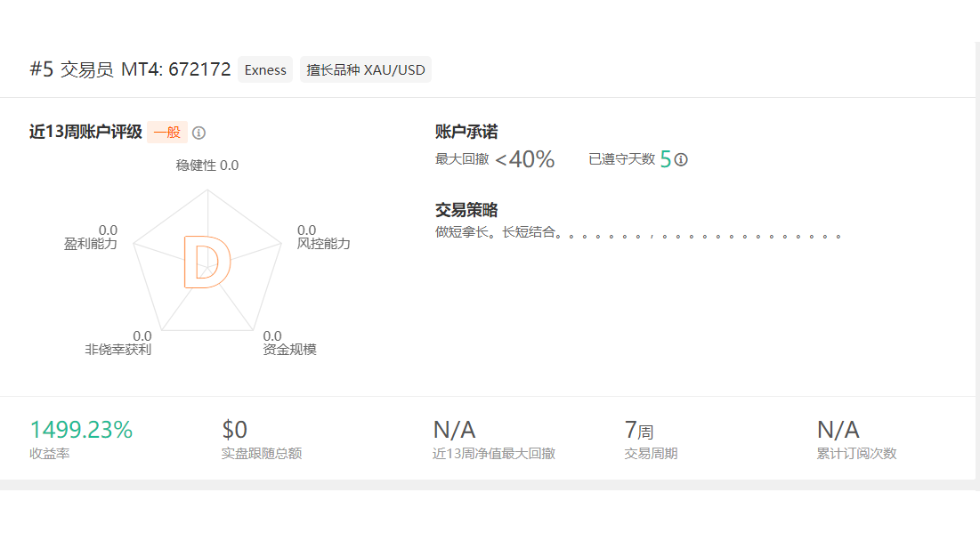The image size is (980, 533).
Task: Click the Exness broker tag
Action: click(x=265, y=70)
